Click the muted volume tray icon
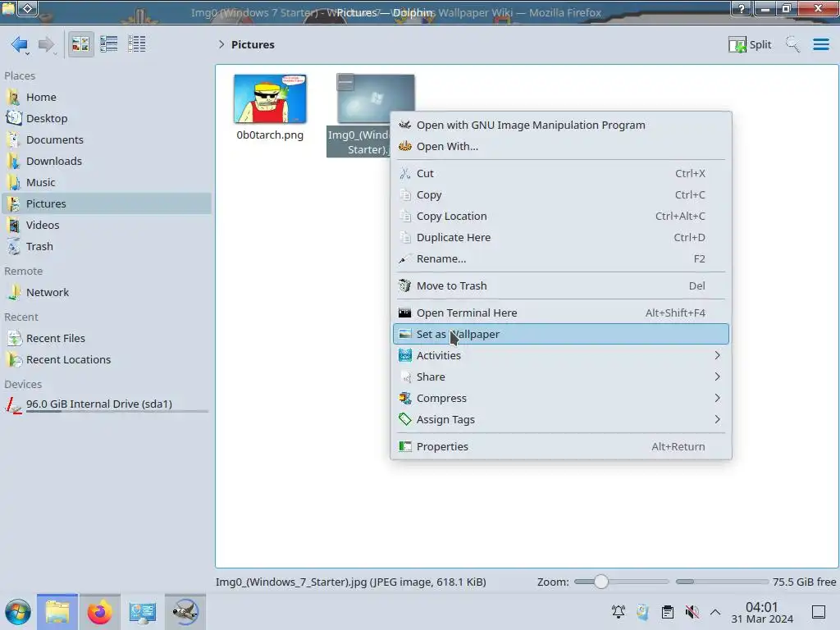This screenshot has height=630, width=840. 692,612
